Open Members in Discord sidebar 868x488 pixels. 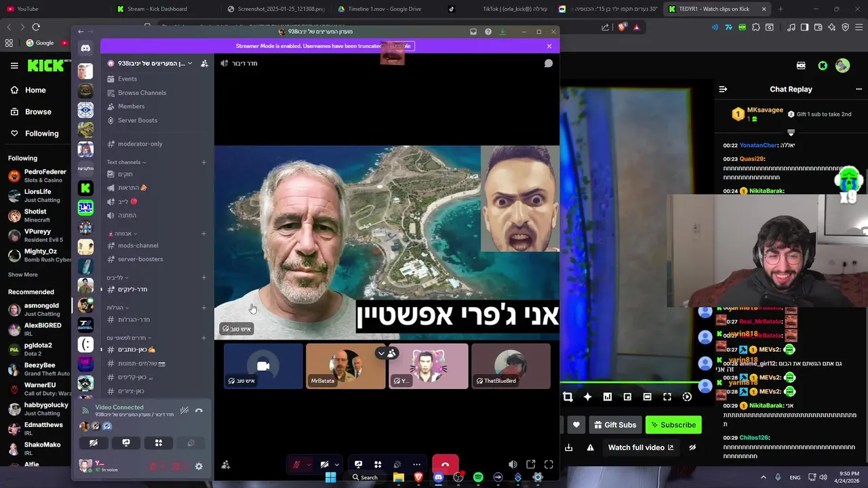point(131,106)
